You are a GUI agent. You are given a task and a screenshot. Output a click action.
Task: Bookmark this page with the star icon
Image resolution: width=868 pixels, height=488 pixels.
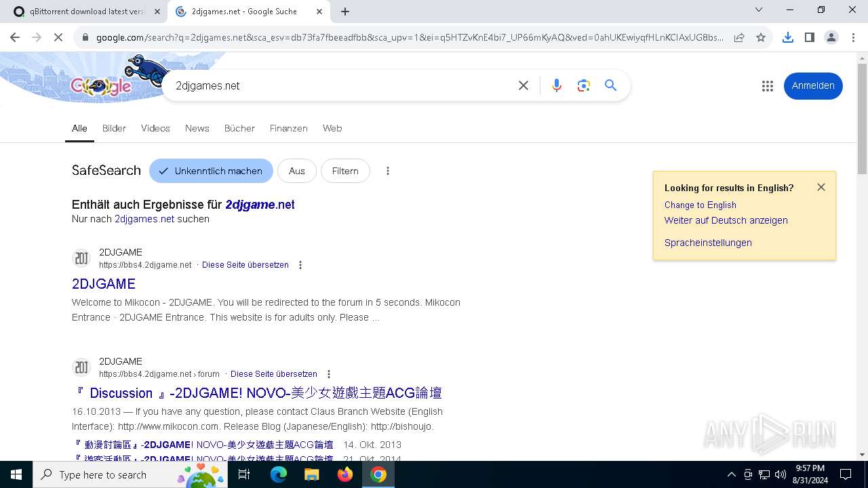(x=761, y=38)
